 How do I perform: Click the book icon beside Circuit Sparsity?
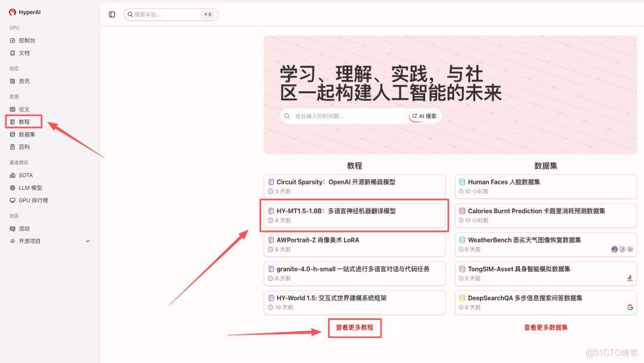pos(271,182)
